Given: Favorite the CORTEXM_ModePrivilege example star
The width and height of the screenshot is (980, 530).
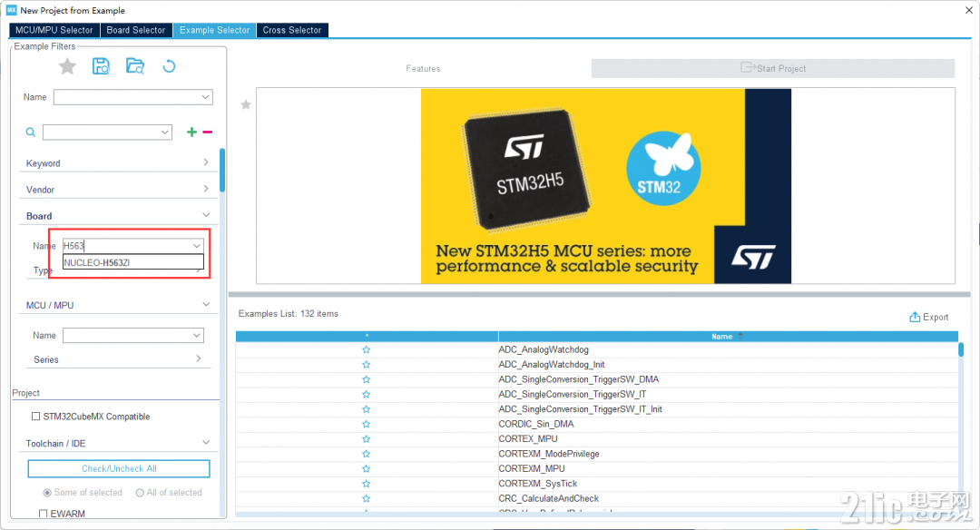Looking at the screenshot, I should pyautogui.click(x=367, y=454).
